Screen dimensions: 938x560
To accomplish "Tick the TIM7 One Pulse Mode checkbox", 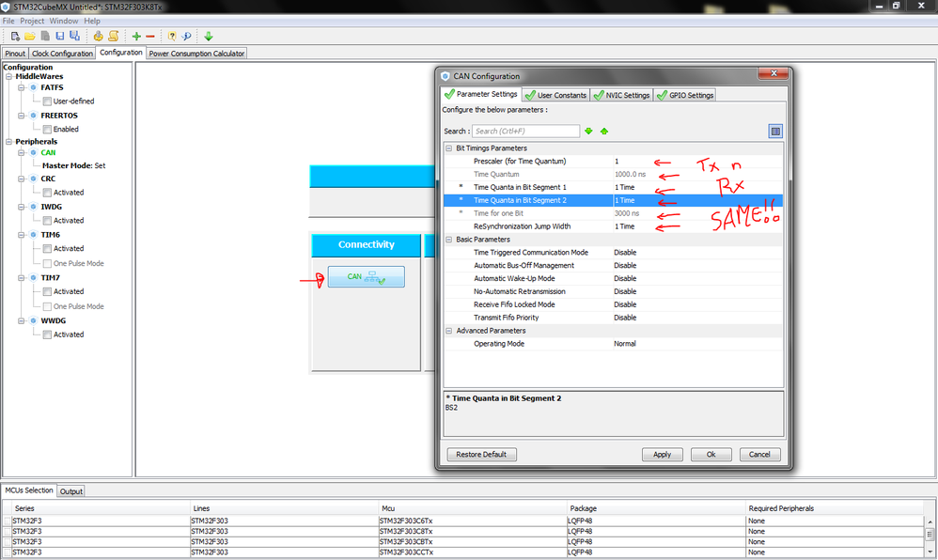I will click(x=47, y=307).
